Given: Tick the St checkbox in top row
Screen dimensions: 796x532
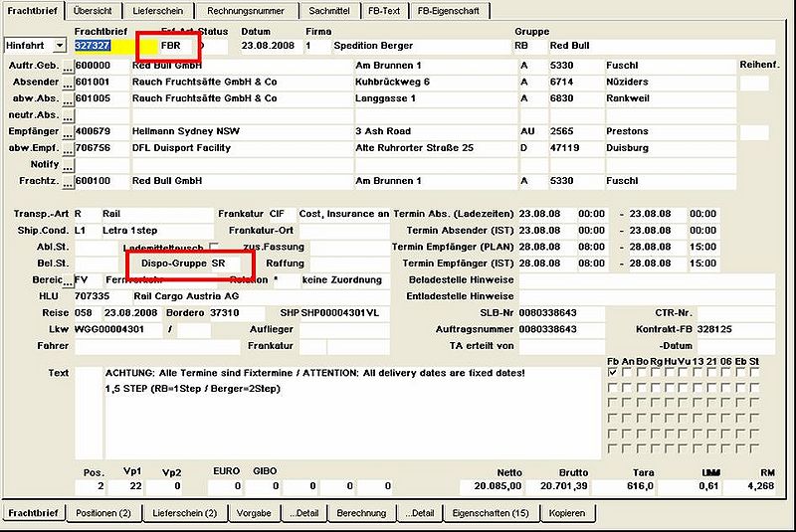Looking at the screenshot, I should [x=754, y=373].
